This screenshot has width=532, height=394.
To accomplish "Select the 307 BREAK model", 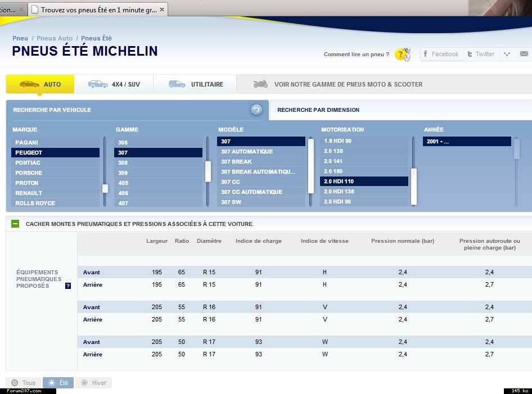I will point(261,162).
